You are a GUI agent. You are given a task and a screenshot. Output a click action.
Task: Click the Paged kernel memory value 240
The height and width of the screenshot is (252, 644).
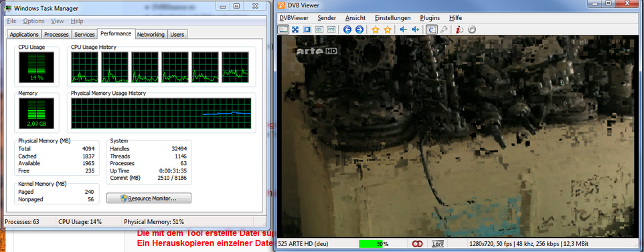89,192
